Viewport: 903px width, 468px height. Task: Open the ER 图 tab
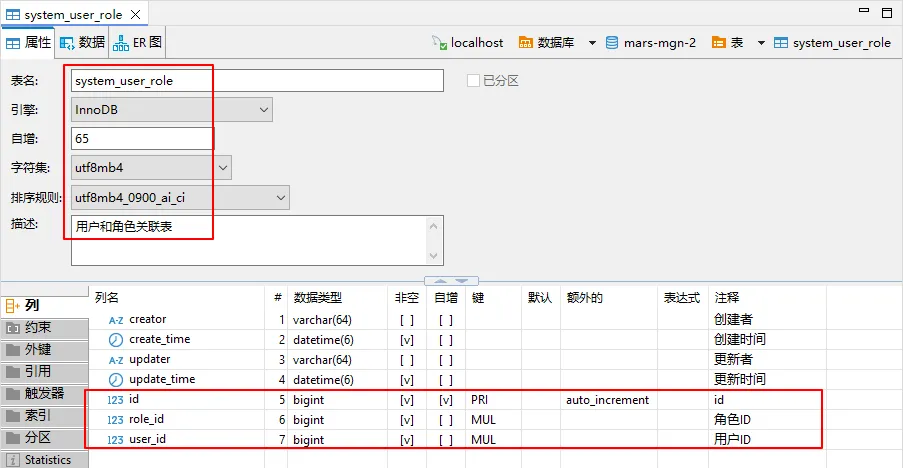tap(137, 43)
